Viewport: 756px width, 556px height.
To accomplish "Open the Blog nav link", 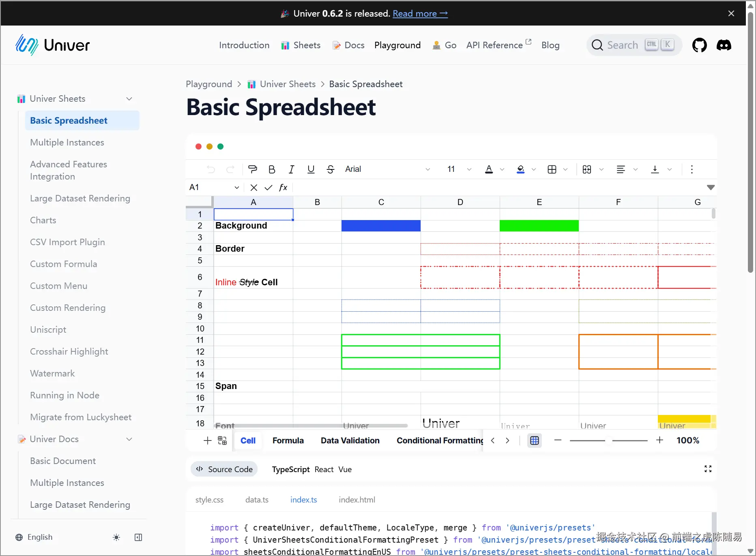I will coord(550,45).
